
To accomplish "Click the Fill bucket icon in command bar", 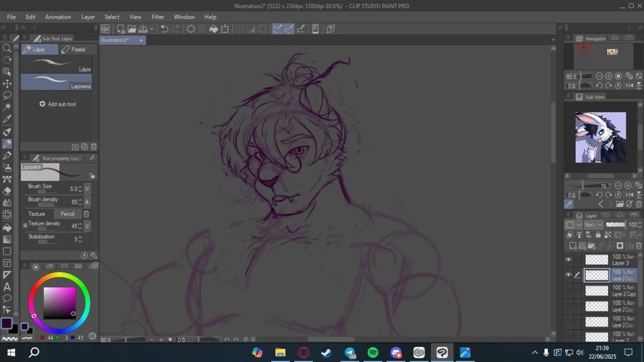I will point(214,29).
